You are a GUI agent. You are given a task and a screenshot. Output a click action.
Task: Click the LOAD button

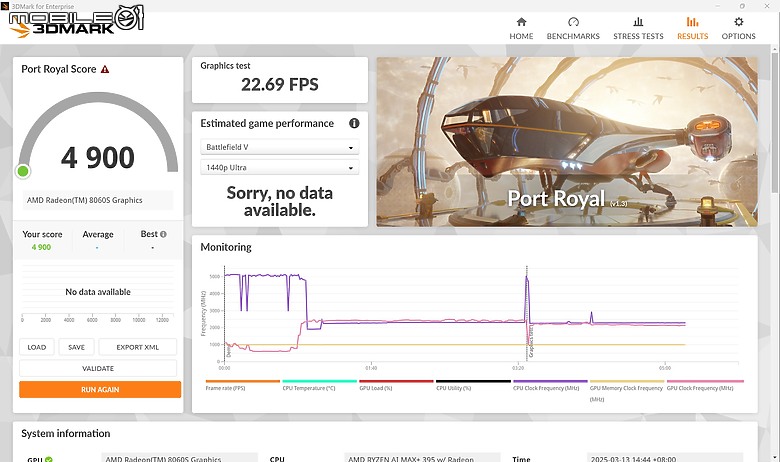[x=37, y=347]
